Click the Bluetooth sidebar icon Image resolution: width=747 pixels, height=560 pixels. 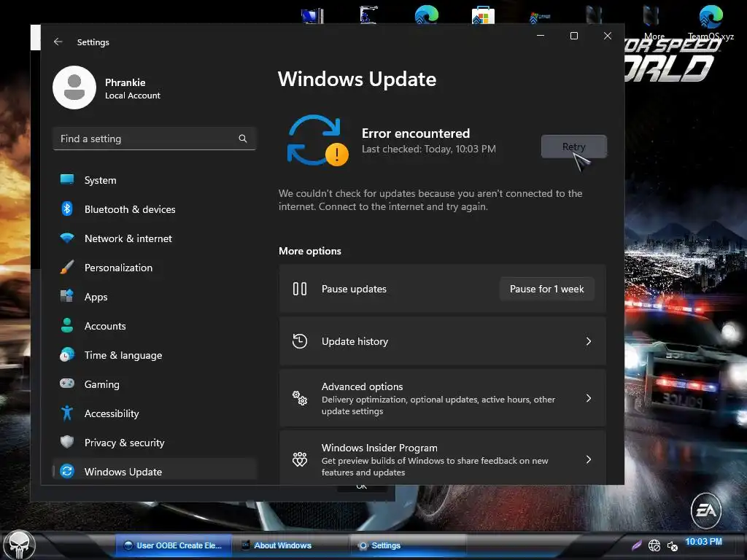(x=67, y=209)
